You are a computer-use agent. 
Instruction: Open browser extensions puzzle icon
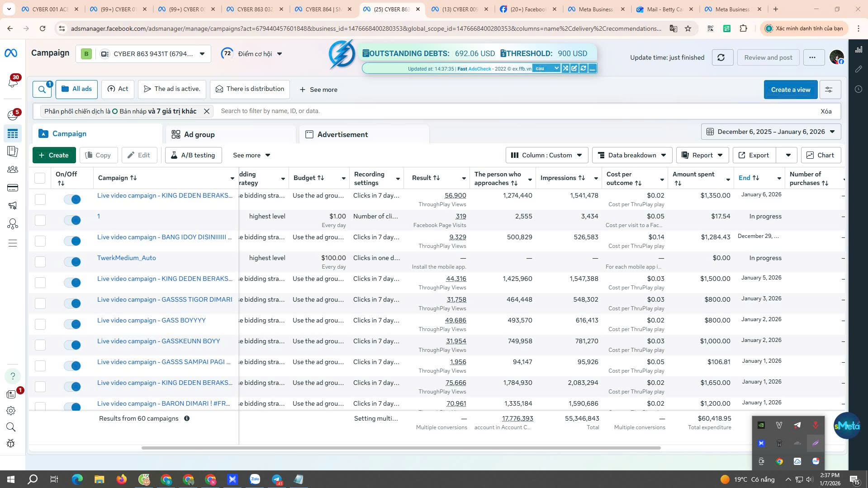tap(743, 28)
